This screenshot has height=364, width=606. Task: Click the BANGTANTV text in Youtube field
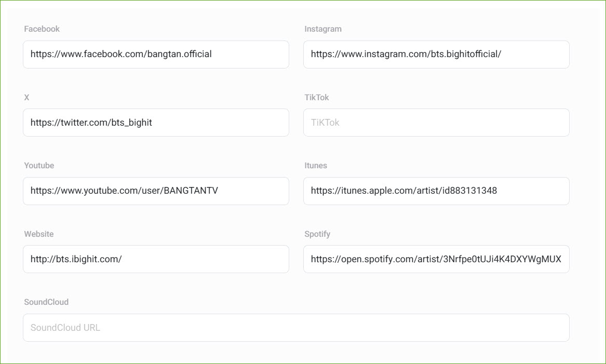click(x=191, y=191)
